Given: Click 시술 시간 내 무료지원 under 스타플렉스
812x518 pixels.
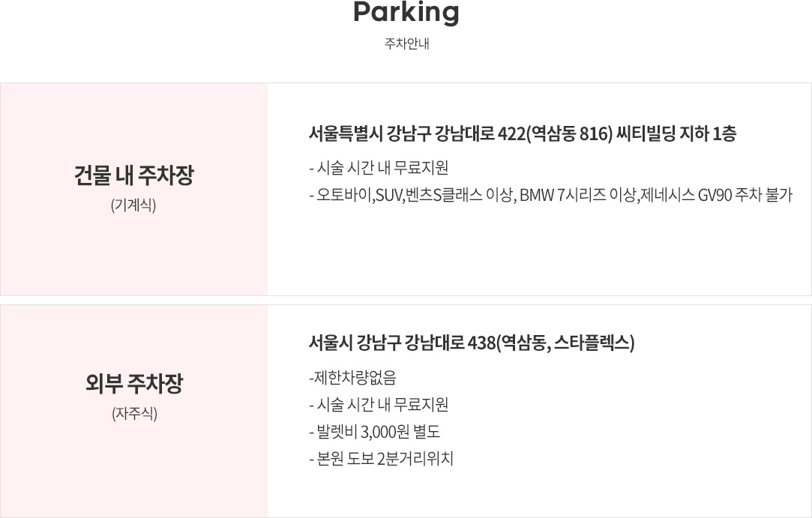Looking at the screenshot, I should [379, 405].
